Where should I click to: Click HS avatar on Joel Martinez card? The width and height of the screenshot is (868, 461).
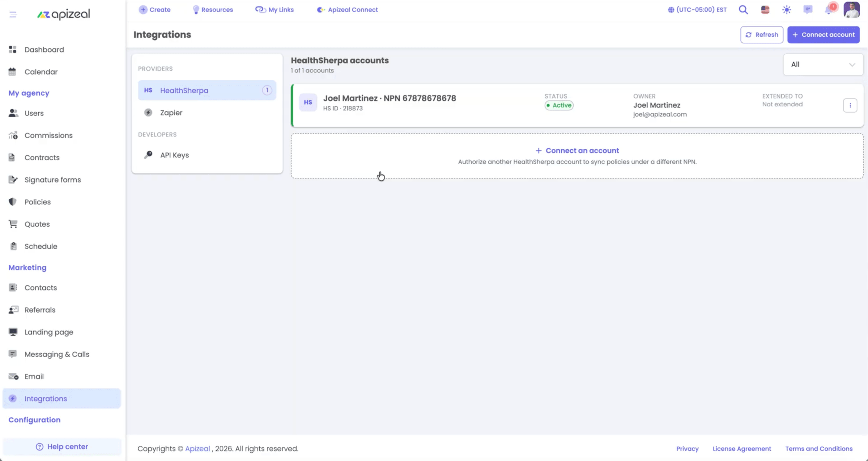[x=308, y=102]
